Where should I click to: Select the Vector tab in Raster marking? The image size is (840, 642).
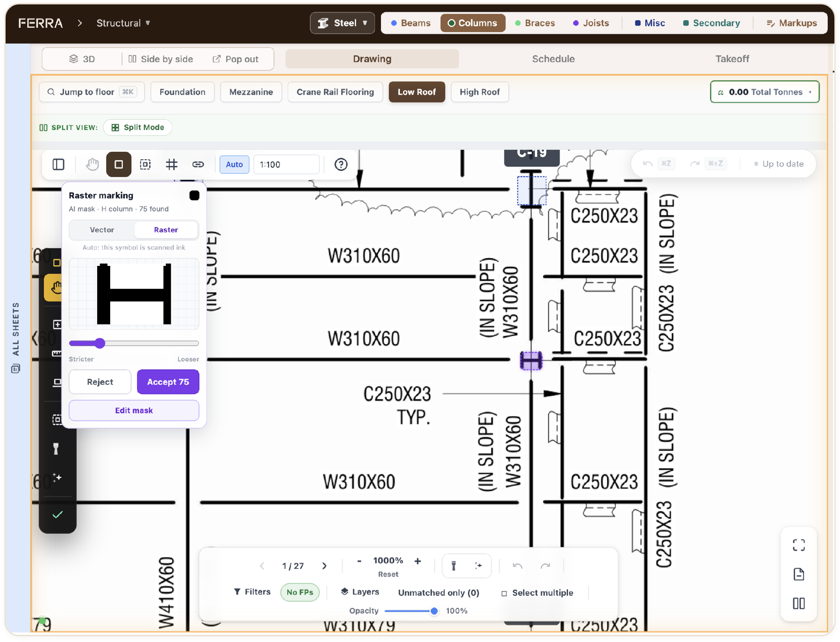pos(102,230)
